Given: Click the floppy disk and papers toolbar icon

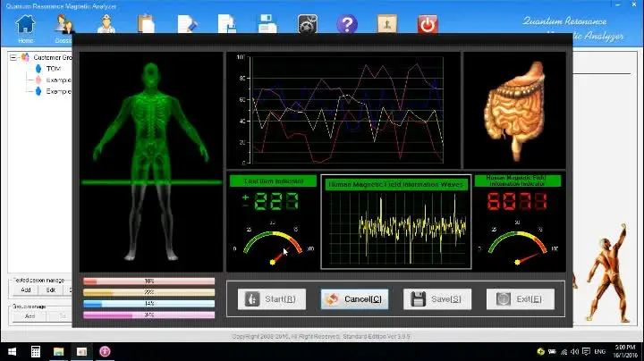Looking at the screenshot, I should coord(267,24).
